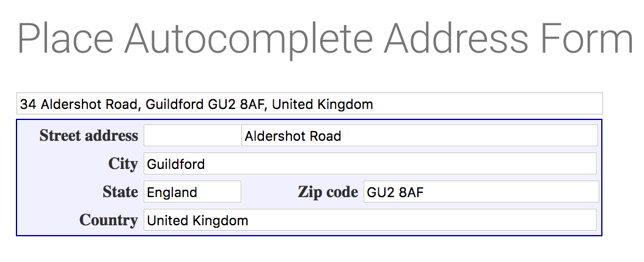Focus the Zip code field

tap(481, 192)
